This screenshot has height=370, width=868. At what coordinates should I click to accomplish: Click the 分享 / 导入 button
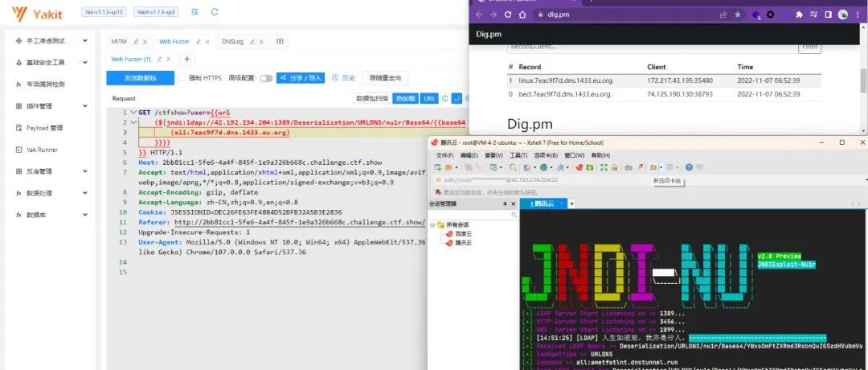301,78
